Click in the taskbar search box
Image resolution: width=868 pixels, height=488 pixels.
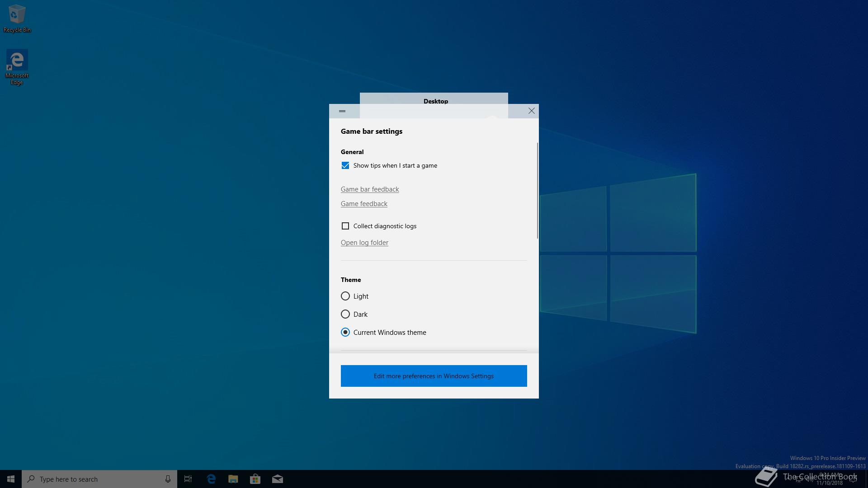[99, 479]
